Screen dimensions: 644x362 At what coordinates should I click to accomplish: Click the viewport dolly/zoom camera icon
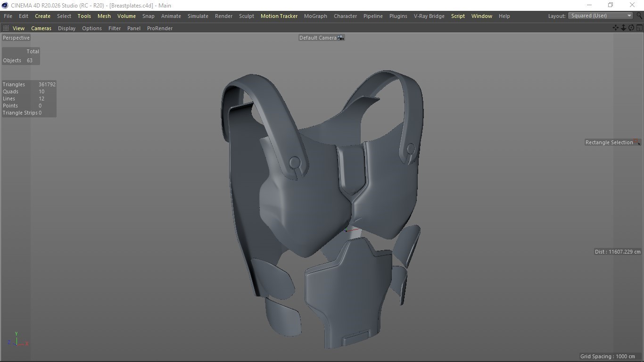click(x=623, y=28)
